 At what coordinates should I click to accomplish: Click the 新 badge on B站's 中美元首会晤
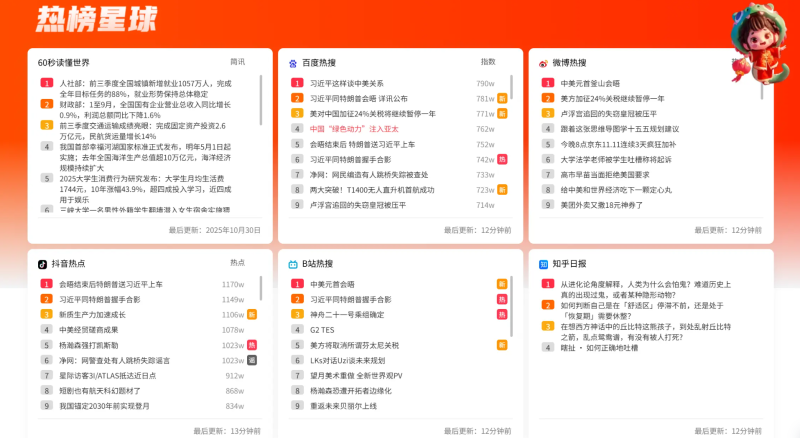click(x=502, y=284)
